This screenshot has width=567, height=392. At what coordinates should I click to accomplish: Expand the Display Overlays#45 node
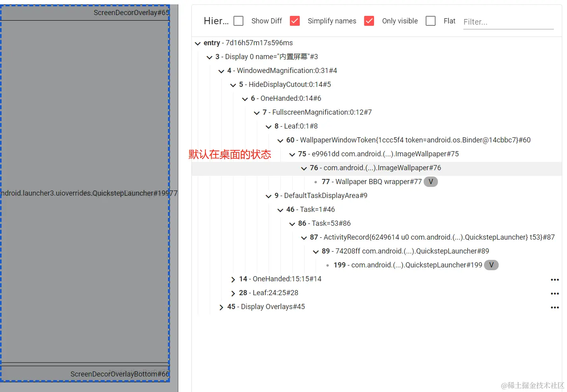coord(221,307)
